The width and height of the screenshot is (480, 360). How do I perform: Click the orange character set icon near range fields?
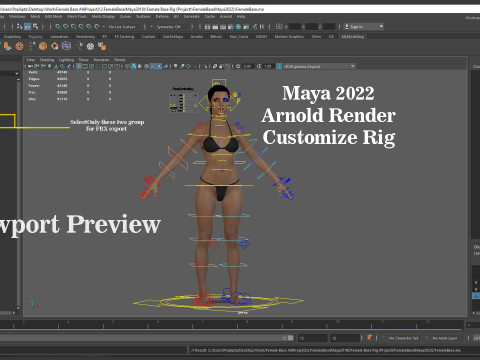pos(369,338)
